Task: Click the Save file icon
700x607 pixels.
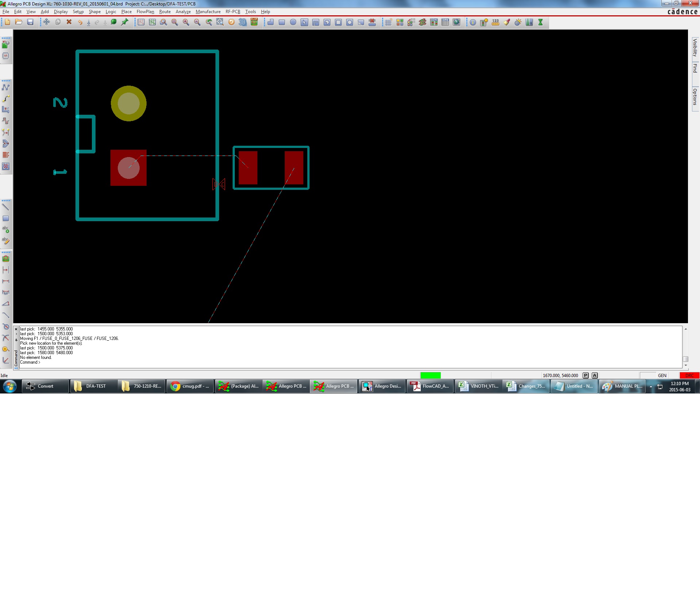Action: (30, 22)
